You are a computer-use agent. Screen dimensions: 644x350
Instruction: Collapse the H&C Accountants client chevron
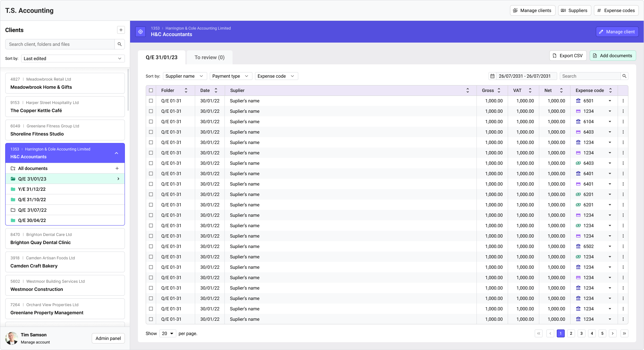116,153
